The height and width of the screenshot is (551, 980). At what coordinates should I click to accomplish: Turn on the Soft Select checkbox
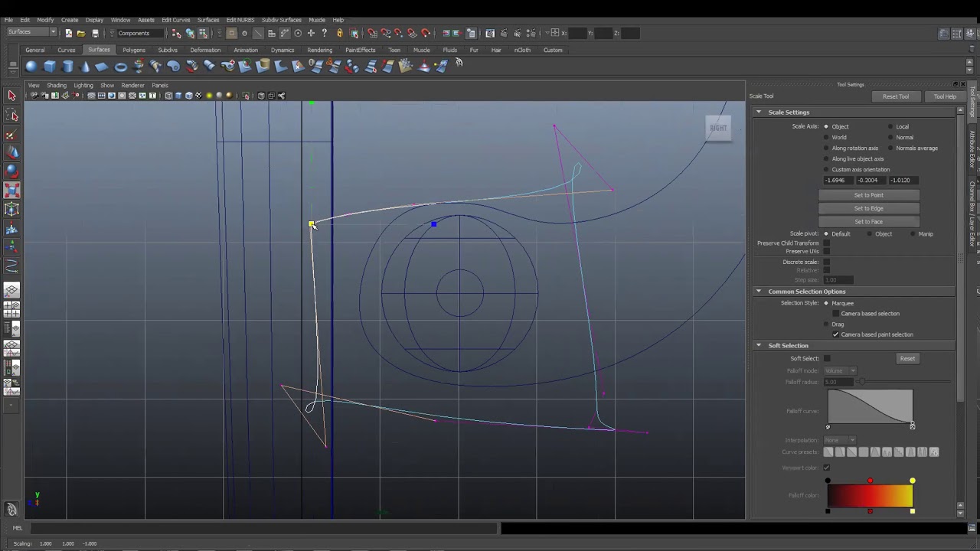[827, 358]
